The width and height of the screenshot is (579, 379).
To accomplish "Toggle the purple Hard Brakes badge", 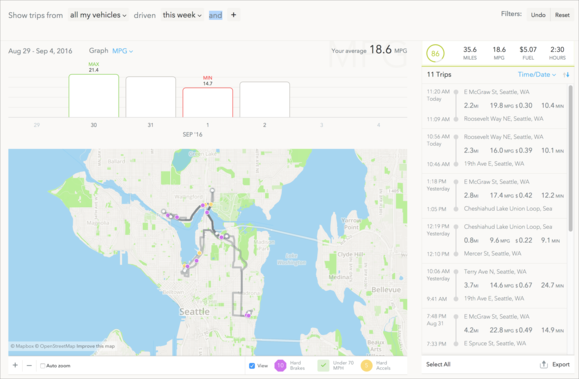I will pos(280,366).
